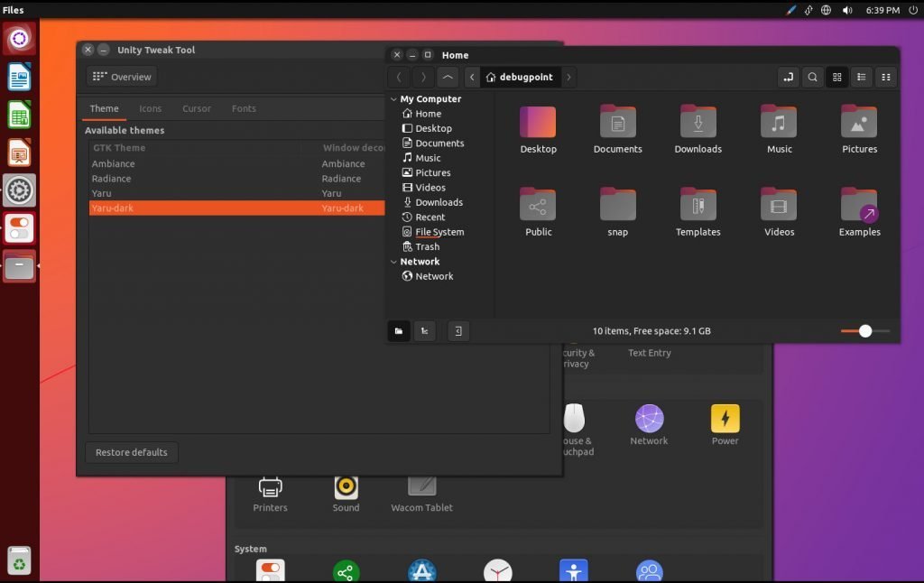
Task: Select the Yaru-dark theme row
Action: (237, 208)
